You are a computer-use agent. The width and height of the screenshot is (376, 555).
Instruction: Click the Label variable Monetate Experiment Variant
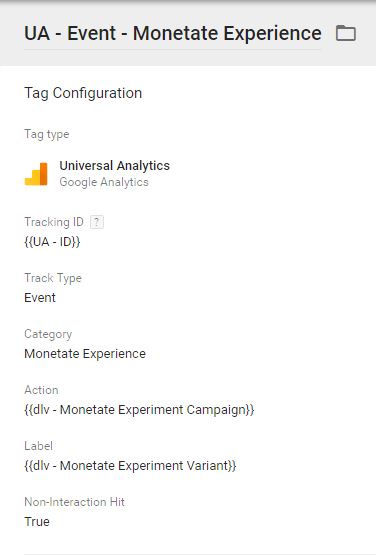coord(130,465)
